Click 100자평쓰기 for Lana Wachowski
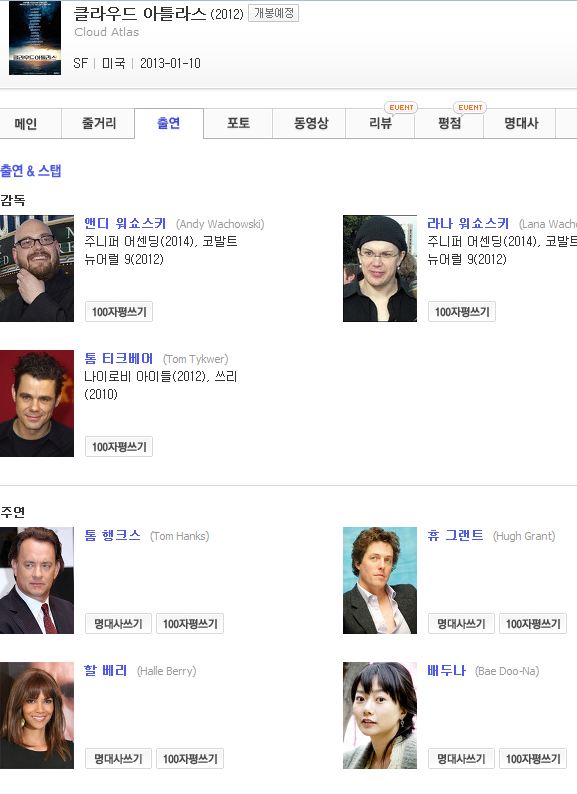577x794 pixels. (461, 311)
